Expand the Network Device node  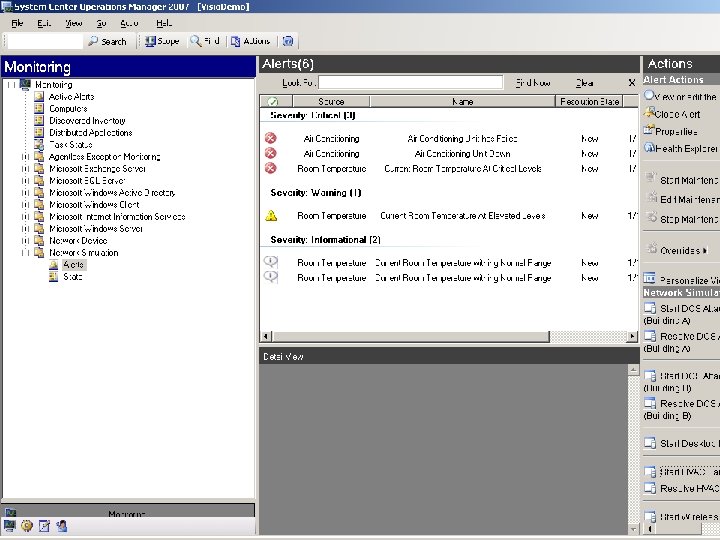(25, 240)
